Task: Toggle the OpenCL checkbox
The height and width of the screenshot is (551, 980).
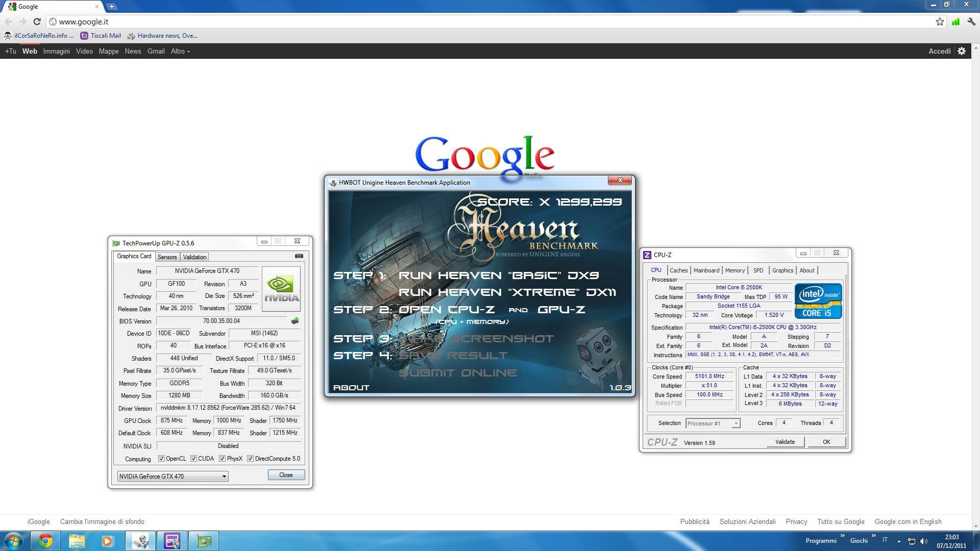Action: tap(161, 459)
